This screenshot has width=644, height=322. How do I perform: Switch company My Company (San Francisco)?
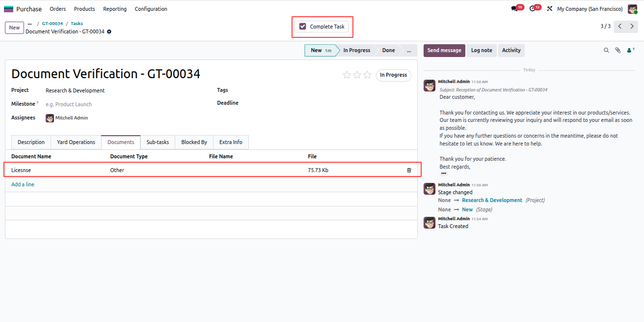[x=590, y=9]
